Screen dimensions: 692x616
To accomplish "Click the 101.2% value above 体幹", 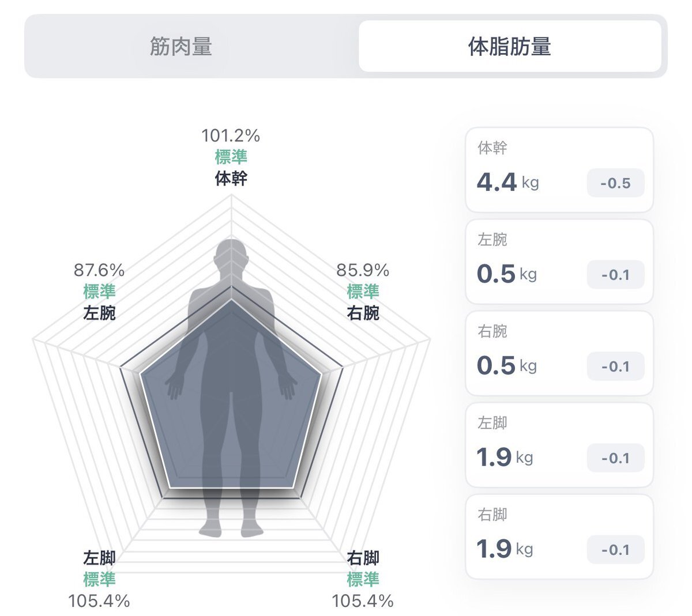I will click(231, 136).
